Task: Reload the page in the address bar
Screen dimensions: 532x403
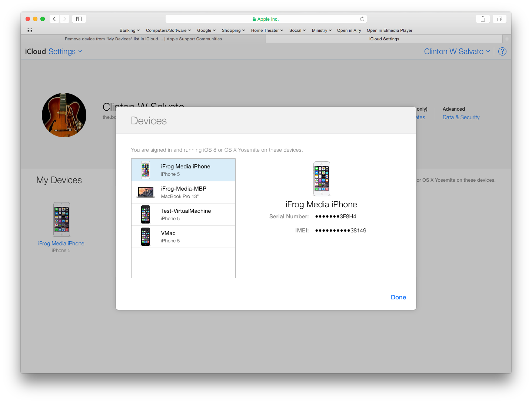Action: [362, 19]
